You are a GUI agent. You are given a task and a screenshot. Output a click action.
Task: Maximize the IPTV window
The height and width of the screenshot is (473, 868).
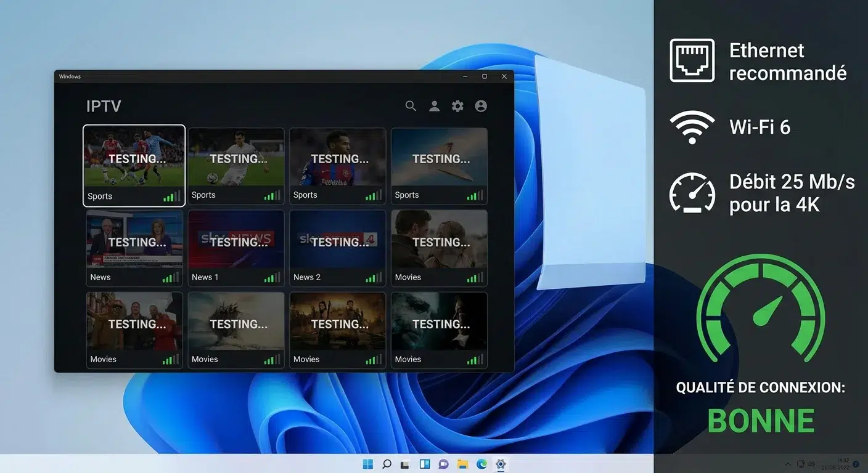pos(485,76)
